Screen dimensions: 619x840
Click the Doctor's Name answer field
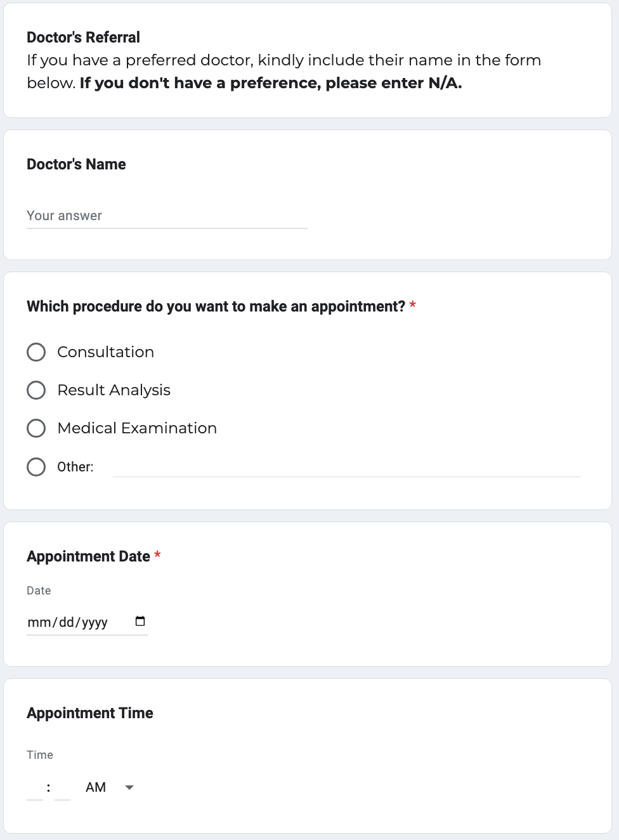click(167, 216)
